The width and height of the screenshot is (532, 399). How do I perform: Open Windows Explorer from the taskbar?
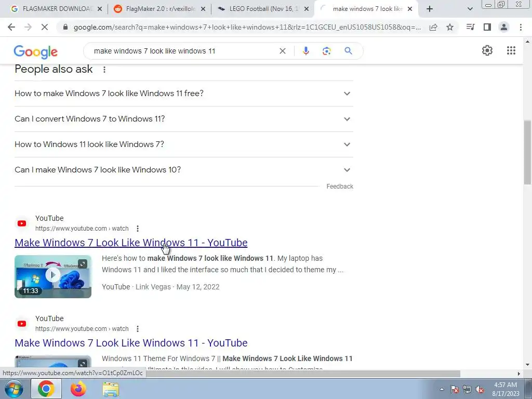(111, 389)
